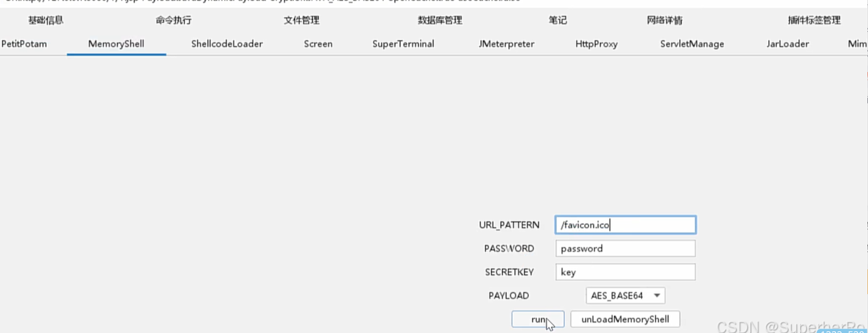Image resolution: width=868 pixels, height=333 pixels.
Task: Click the SECRETKEY label
Action: (509, 272)
